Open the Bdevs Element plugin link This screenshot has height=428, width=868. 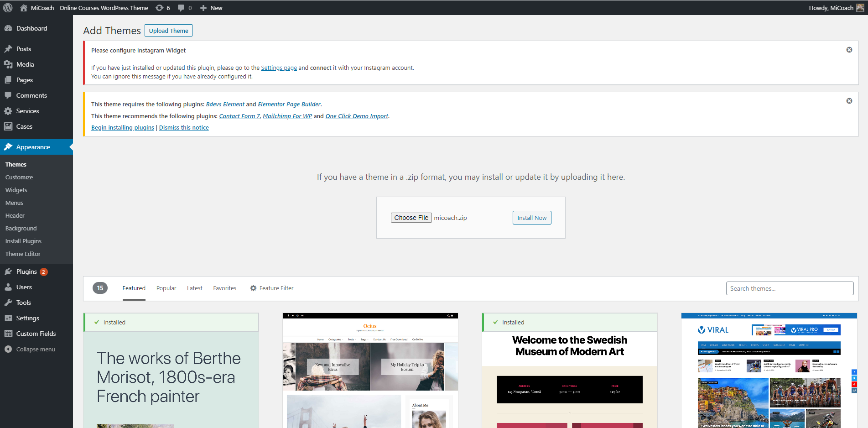225,104
